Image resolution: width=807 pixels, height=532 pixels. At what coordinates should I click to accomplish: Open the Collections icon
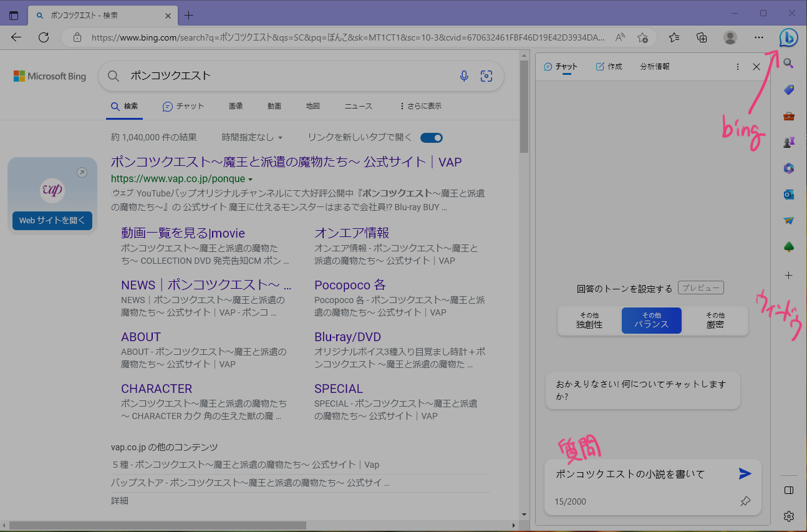(x=702, y=37)
